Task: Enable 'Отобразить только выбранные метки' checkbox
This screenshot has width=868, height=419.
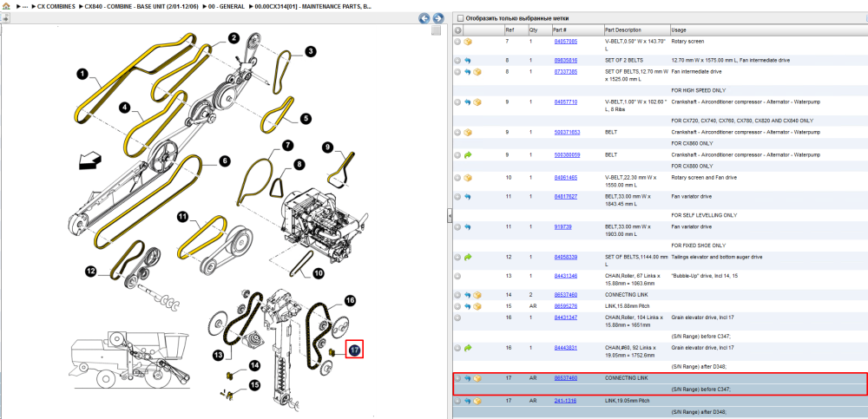Action: point(459,18)
